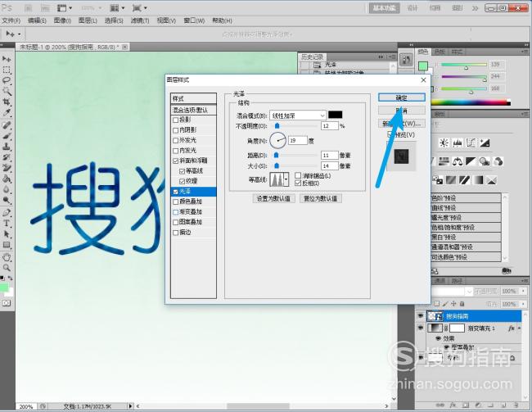Open the Color panel flyout menu
The height and width of the screenshot is (412, 532).
pos(525,52)
